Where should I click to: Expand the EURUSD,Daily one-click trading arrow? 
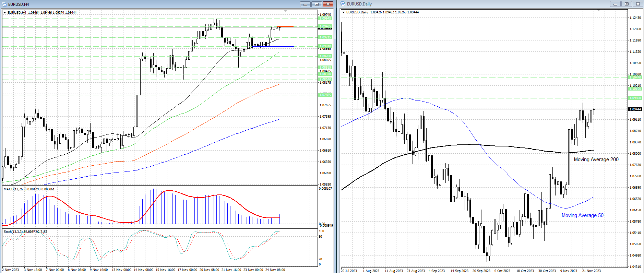point(344,12)
